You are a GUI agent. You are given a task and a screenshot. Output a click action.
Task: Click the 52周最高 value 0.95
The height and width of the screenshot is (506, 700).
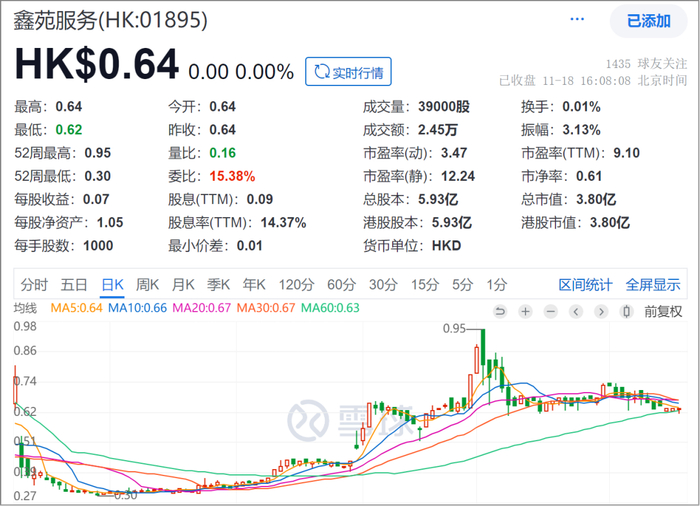click(98, 153)
